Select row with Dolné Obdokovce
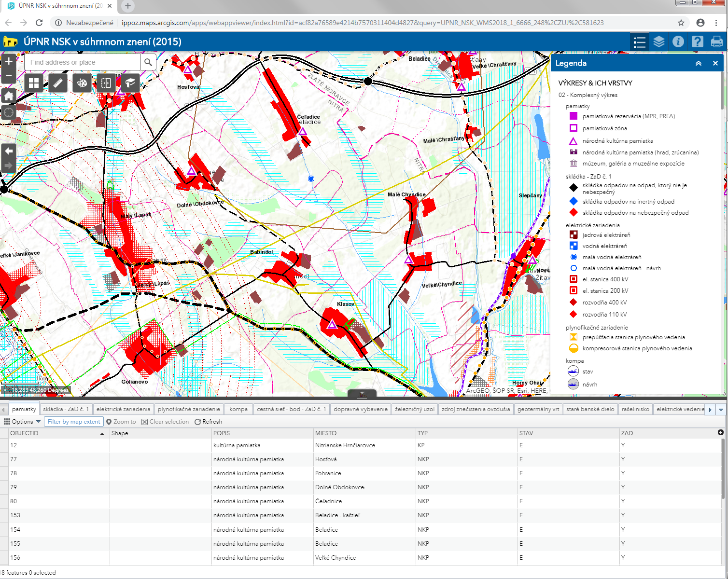This screenshot has width=728, height=579. coord(340,487)
